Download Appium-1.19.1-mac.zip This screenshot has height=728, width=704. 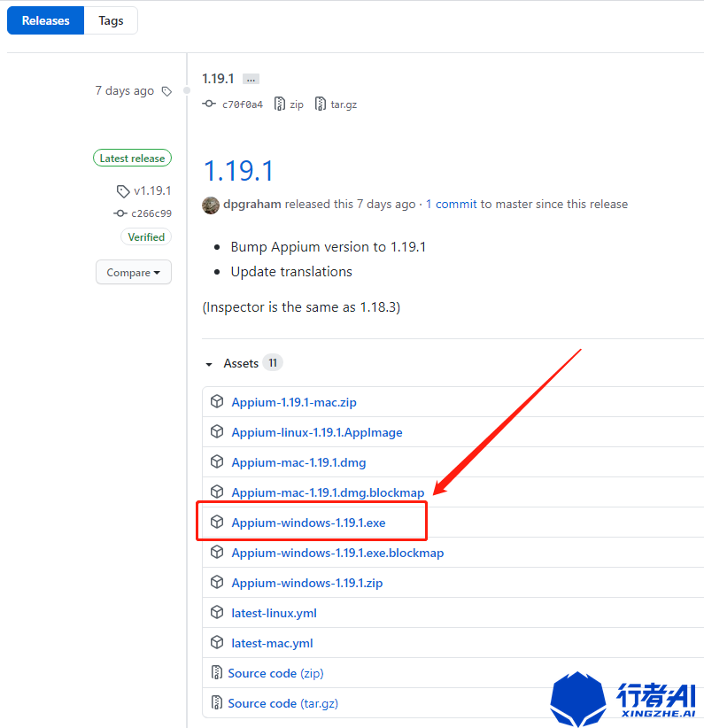[294, 402]
